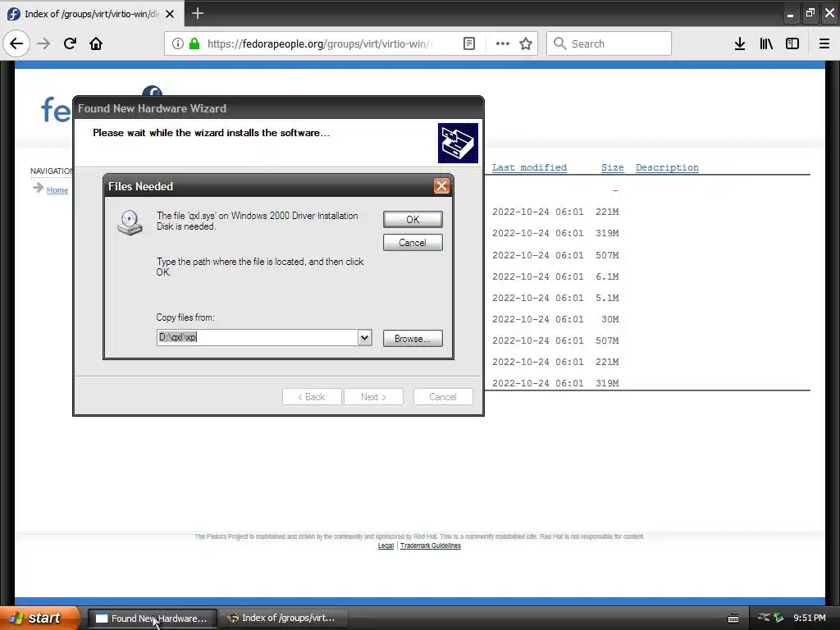Close the Index of /groups/virt tab
This screenshot has height=630, width=840.
[x=170, y=14]
